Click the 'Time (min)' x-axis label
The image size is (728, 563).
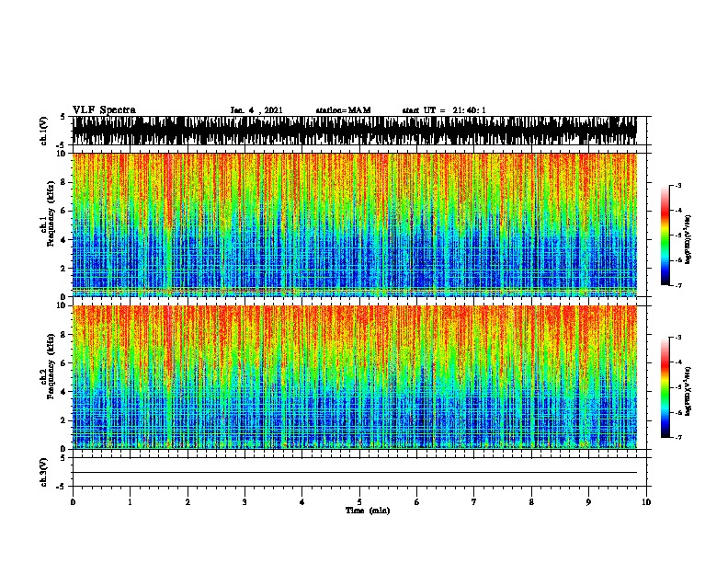click(x=368, y=511)
